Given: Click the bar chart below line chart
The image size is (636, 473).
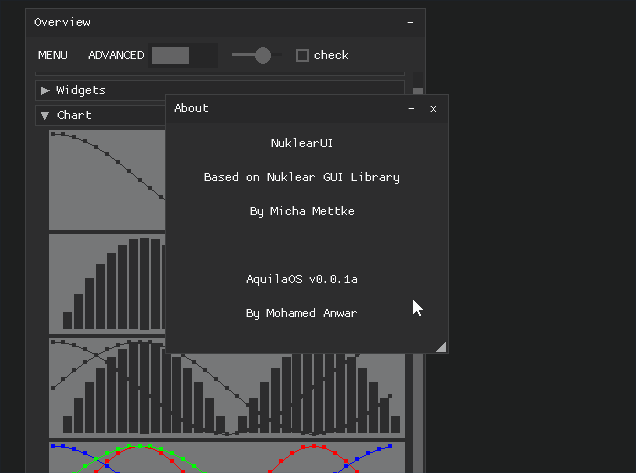Looking at the screenshot, I should point(107,284).
